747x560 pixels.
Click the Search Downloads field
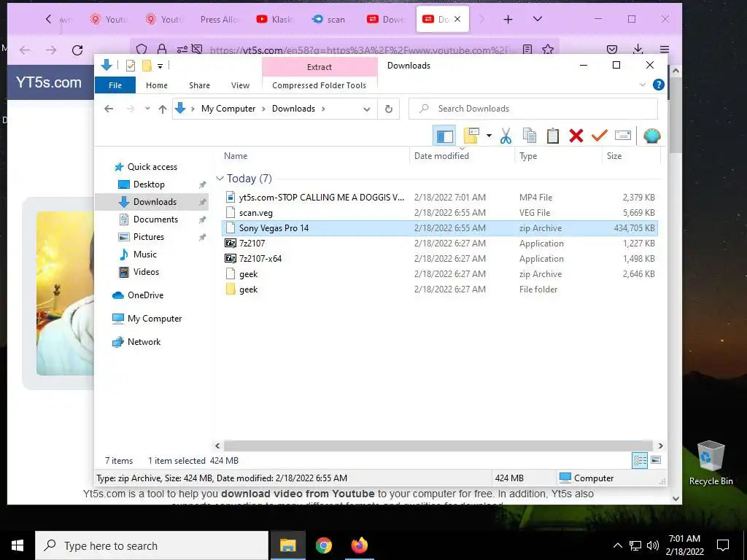pyautogui.click(x=533, y=109)
